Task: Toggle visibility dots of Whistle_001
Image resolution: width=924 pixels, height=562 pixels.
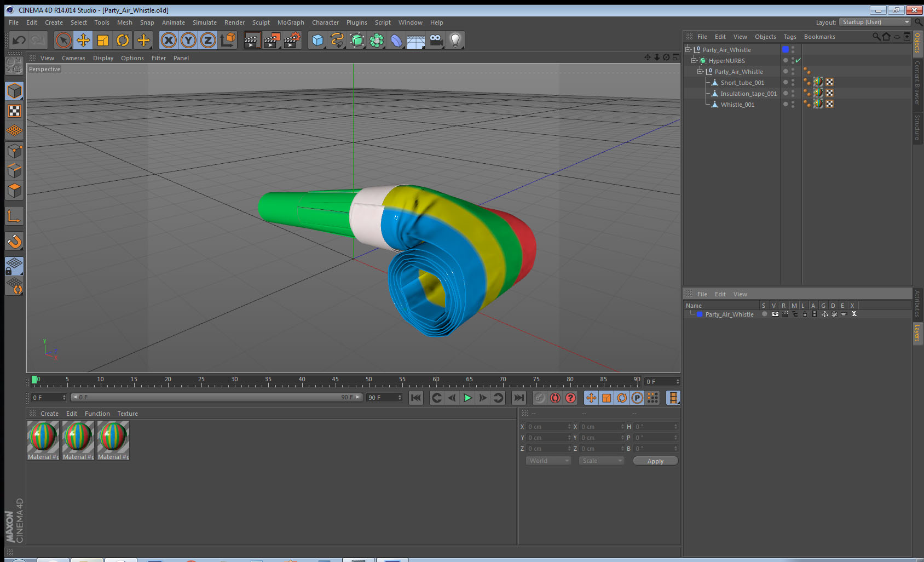Action: tap(793, 104)
